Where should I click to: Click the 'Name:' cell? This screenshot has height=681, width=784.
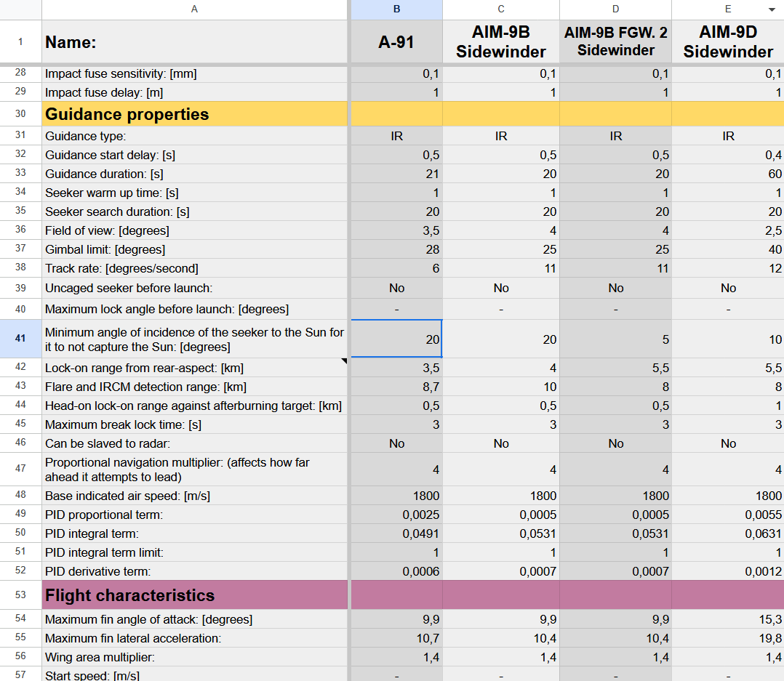point(194,42)
